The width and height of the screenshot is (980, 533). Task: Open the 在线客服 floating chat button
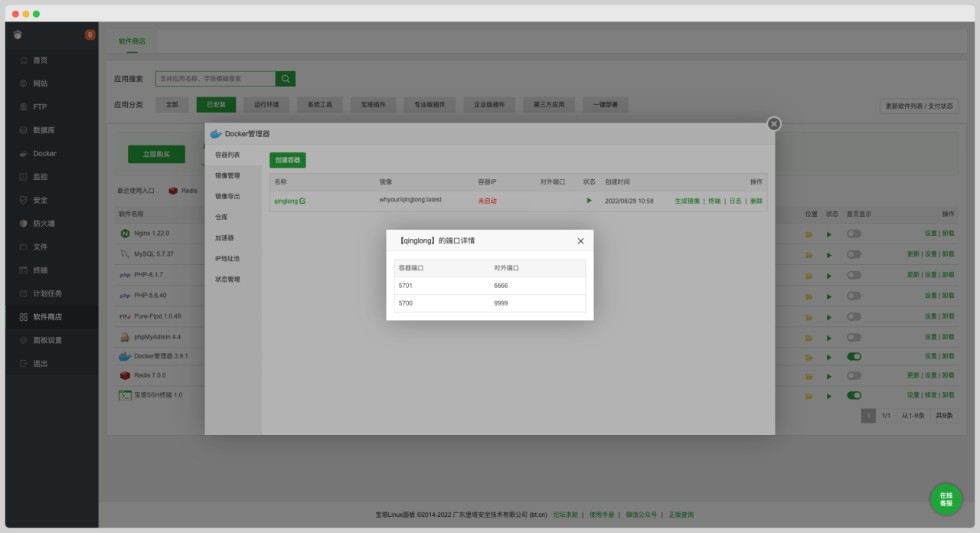pos(946,499)
